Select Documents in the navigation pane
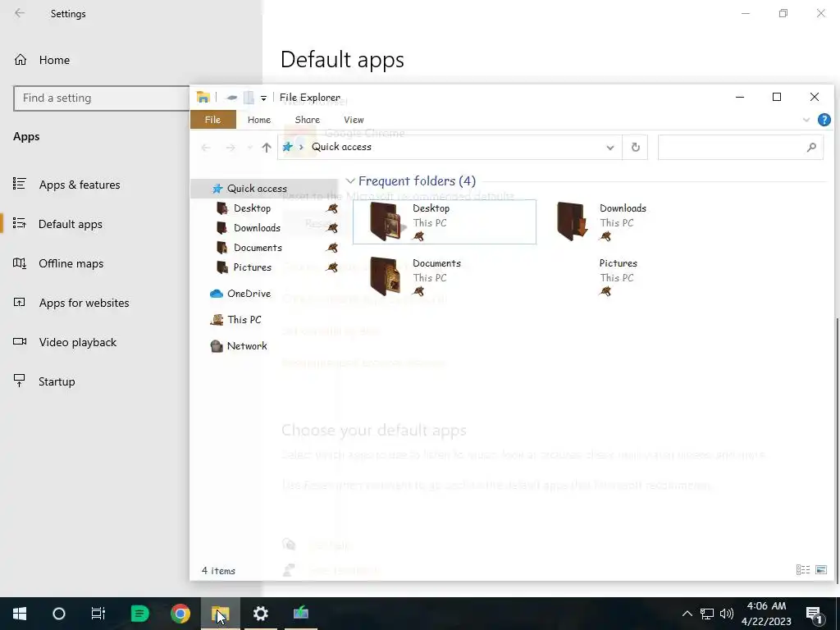 click(257, 248)
